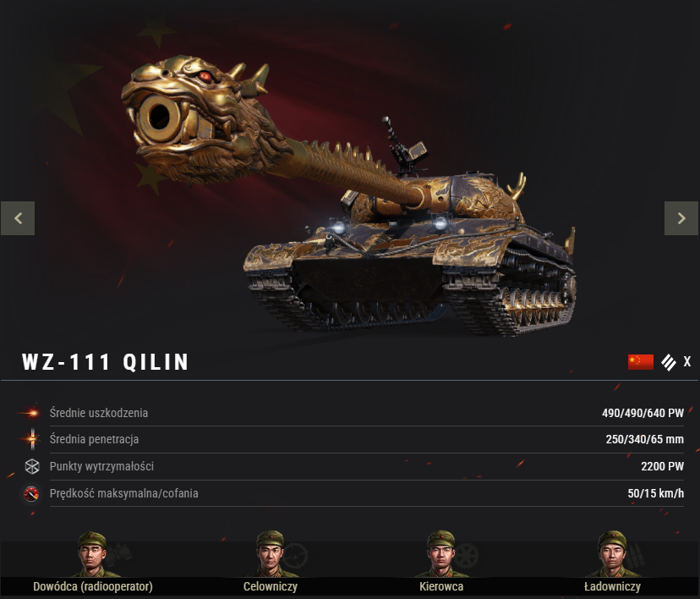Advance to the next tank slide
The height and width of the screenshot is (599, 700).
tap(681, 218)
